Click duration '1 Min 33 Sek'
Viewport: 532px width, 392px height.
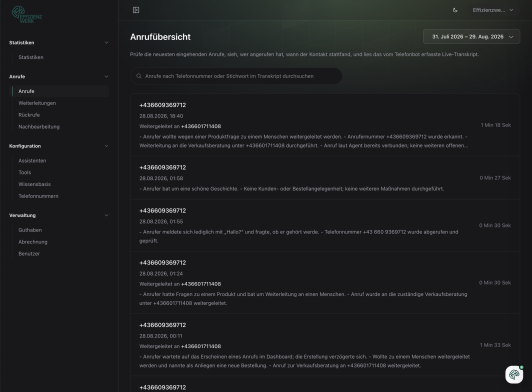495,345
